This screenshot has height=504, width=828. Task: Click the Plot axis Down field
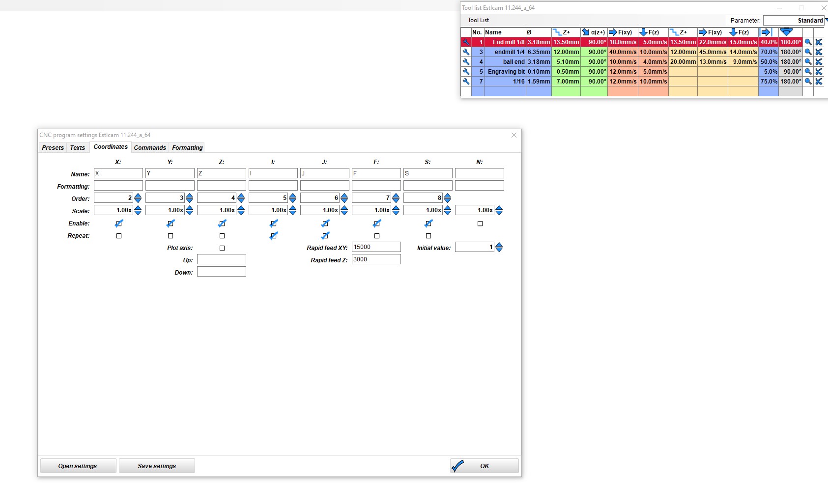point(222,272)
